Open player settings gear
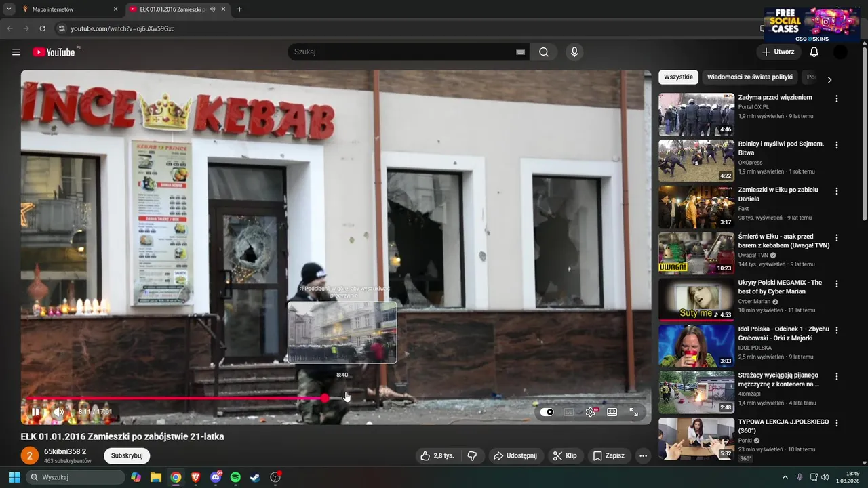This screenshot has height=488, width=868. pyautogui.click(x=591, y=412)
